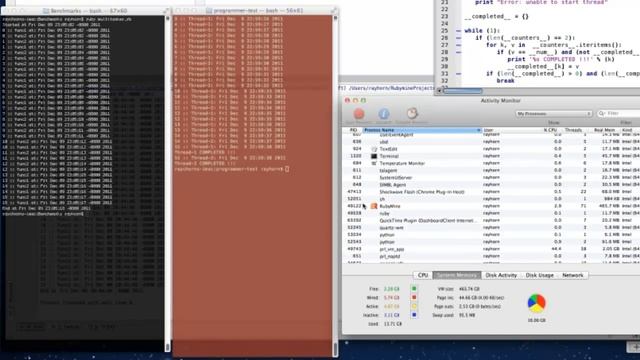
Task: Sort by Kind column header
Action: tap(630, 130)
